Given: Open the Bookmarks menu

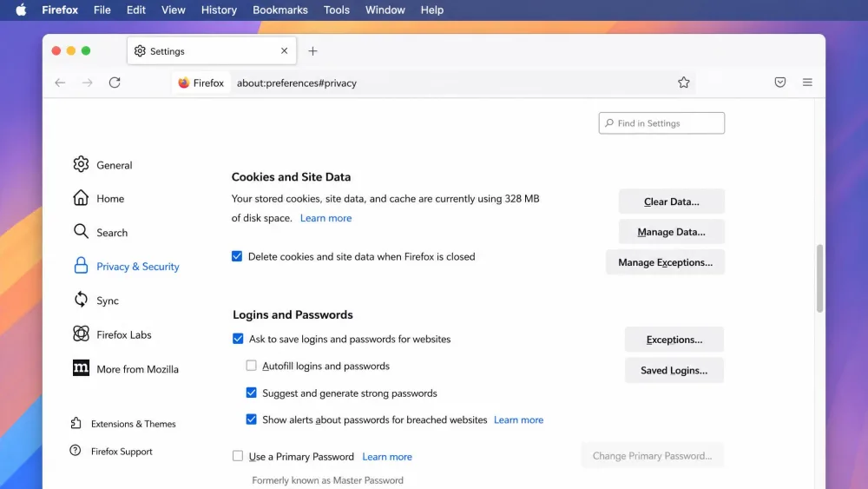Looking at the screenshot, I should 280,10.
